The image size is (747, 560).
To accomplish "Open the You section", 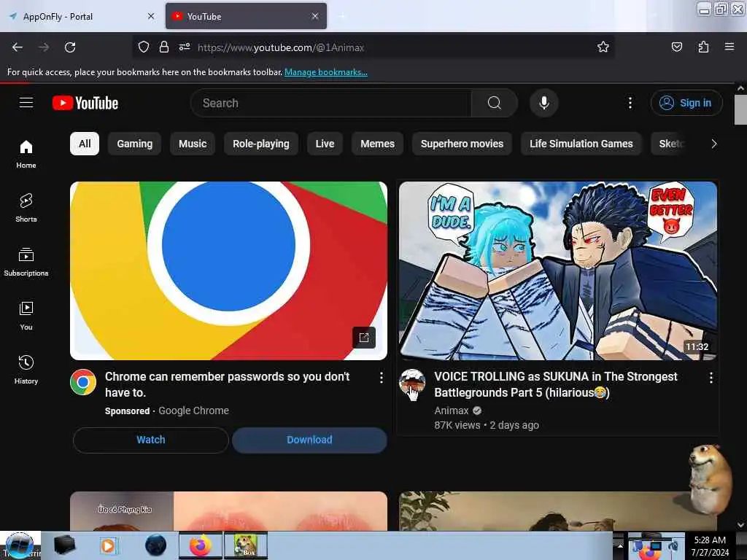I will tap(26, 316).
